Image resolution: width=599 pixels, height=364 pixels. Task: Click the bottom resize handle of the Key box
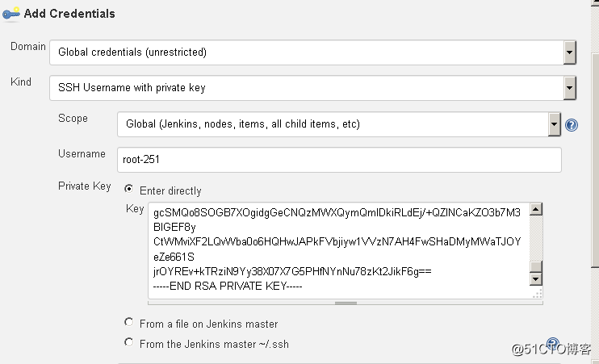click(346, 303)
